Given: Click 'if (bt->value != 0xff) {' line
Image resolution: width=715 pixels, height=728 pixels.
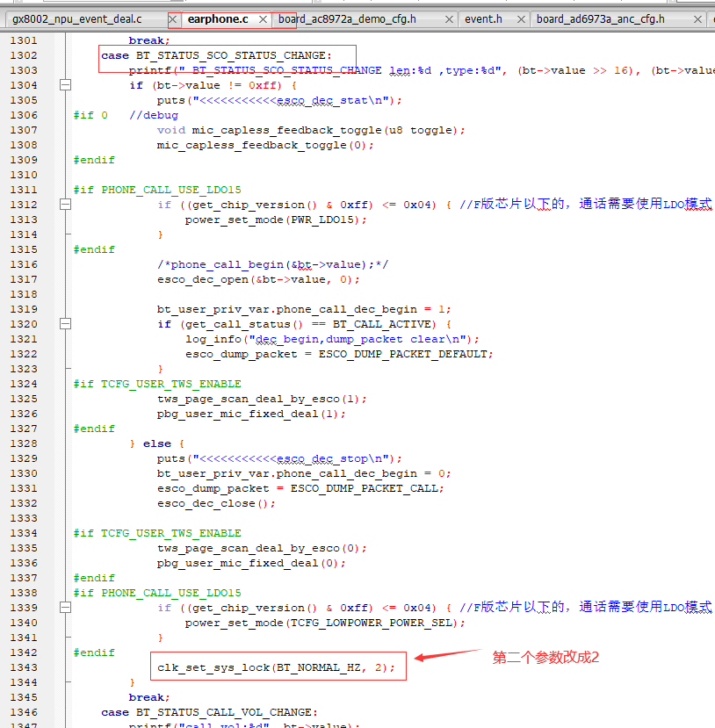Looking at the screenshot, I should pos(213,85).
